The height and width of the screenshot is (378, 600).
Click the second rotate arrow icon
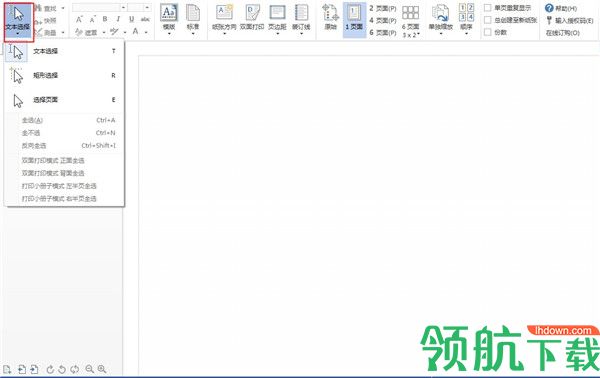click(62, 369)
